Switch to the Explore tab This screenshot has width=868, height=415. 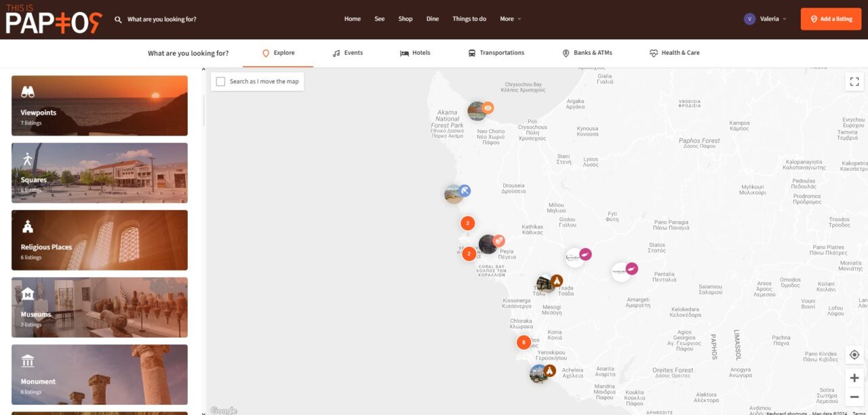278,53
